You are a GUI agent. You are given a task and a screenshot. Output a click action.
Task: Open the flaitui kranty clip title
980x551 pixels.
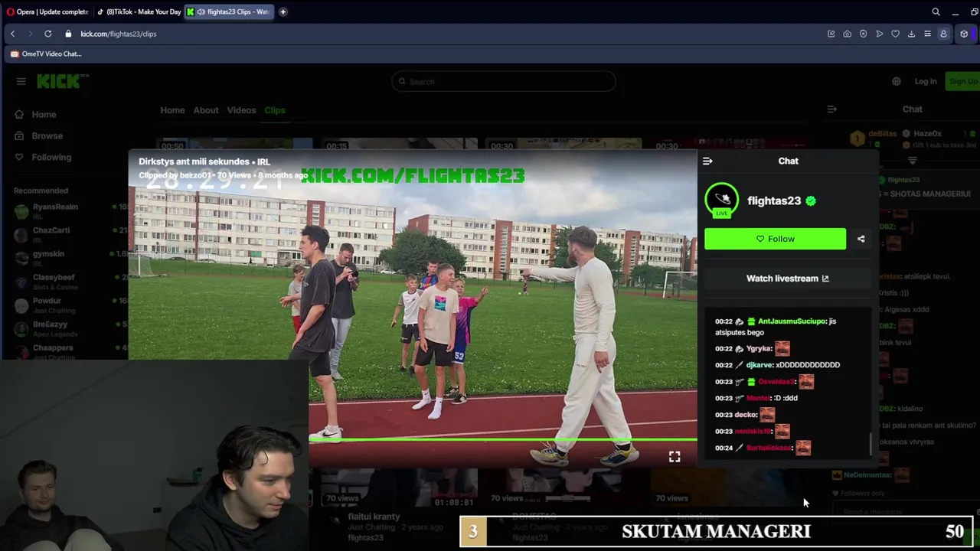(x=374, y=517)
